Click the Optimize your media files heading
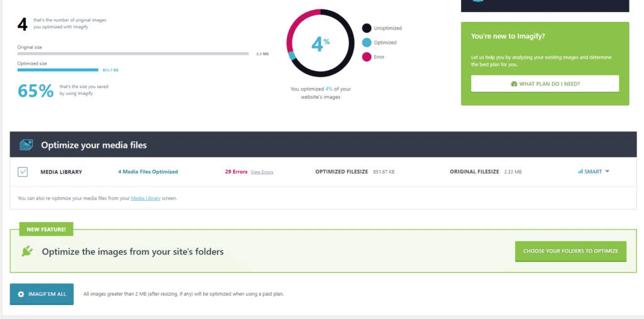This screenshot has height=319, width=644. pos(94,145)
